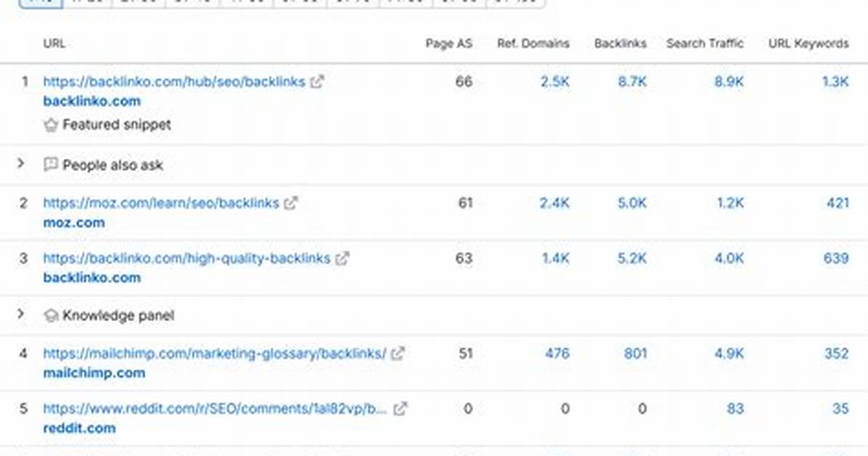
Task: Click reddit.com domain link
Action: pos(80,428)
